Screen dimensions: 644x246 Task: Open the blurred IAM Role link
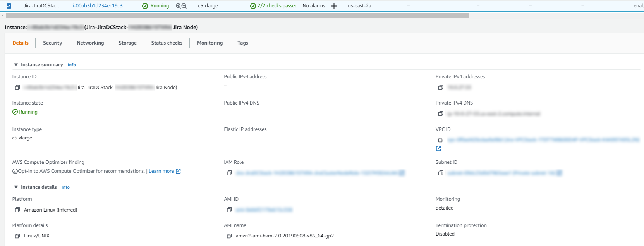(320, 173)
